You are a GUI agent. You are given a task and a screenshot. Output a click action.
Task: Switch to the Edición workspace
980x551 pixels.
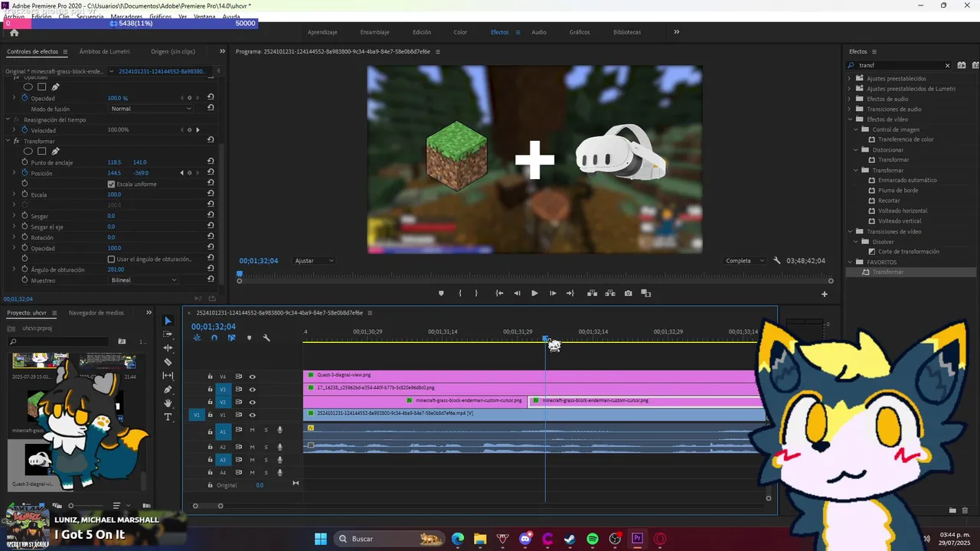coord(422,32)
